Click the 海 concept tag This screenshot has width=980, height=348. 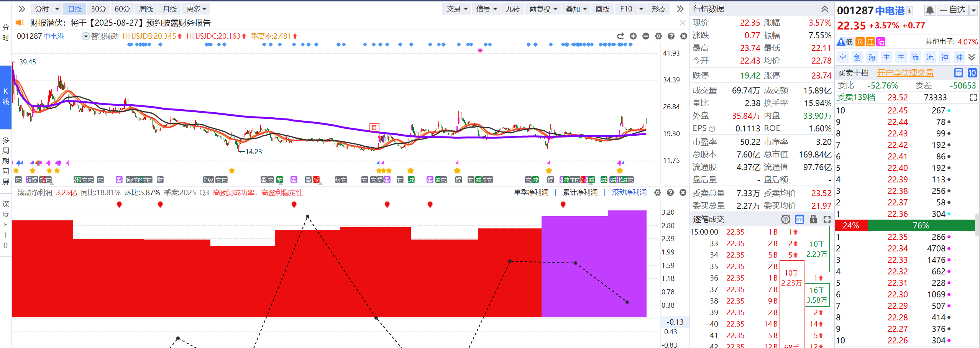872,57
